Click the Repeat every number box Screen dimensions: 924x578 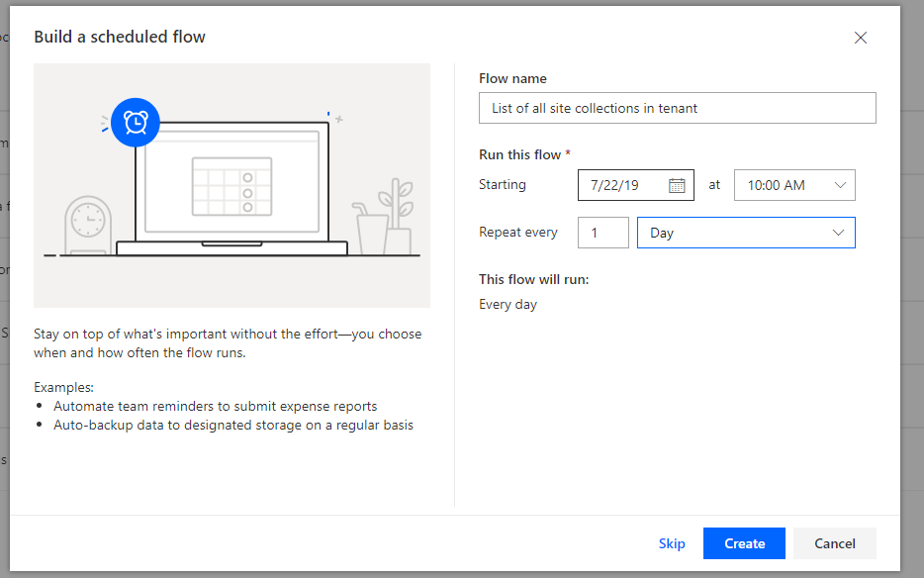(602, 233)
